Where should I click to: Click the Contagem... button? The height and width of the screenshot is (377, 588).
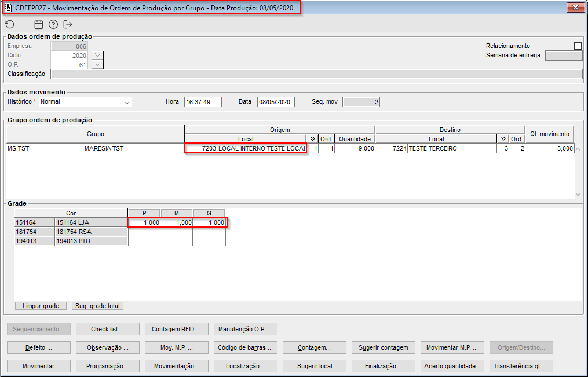(x=315, y=347)
